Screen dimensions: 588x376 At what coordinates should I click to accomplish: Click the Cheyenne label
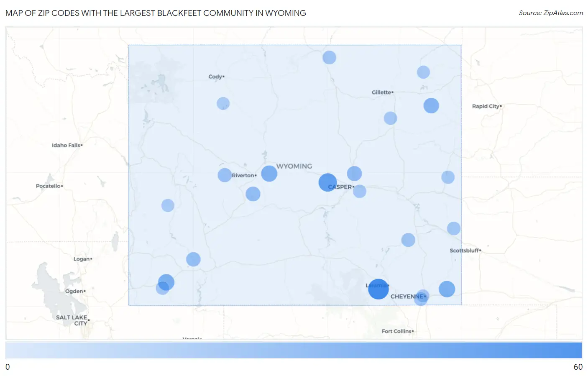pyautogui.click(x=408, y=297)
